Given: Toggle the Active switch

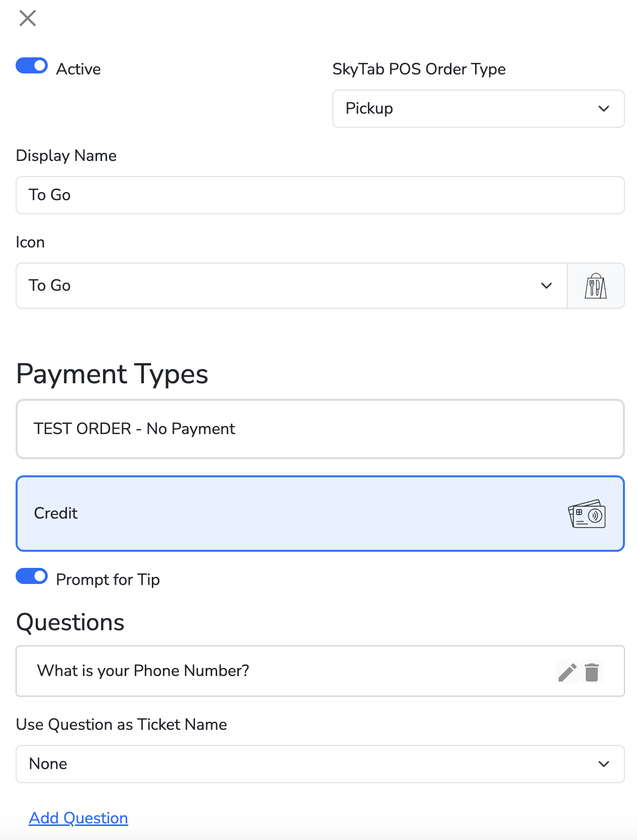Looking at the screenshot, I should (x=32, y=66).
